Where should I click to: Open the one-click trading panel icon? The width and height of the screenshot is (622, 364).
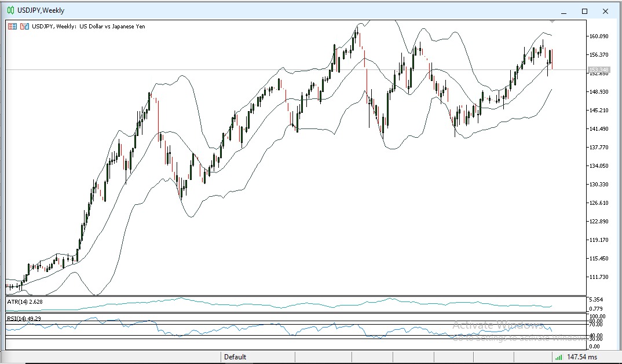click(12, 26)
